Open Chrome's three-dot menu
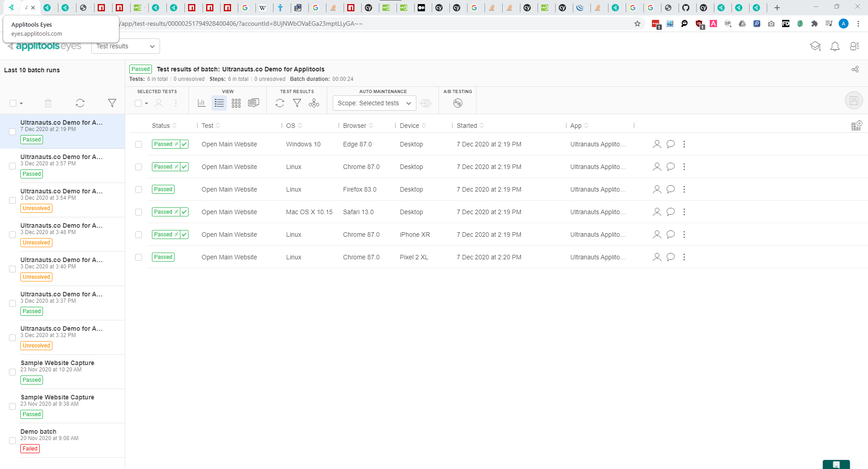 858,23
